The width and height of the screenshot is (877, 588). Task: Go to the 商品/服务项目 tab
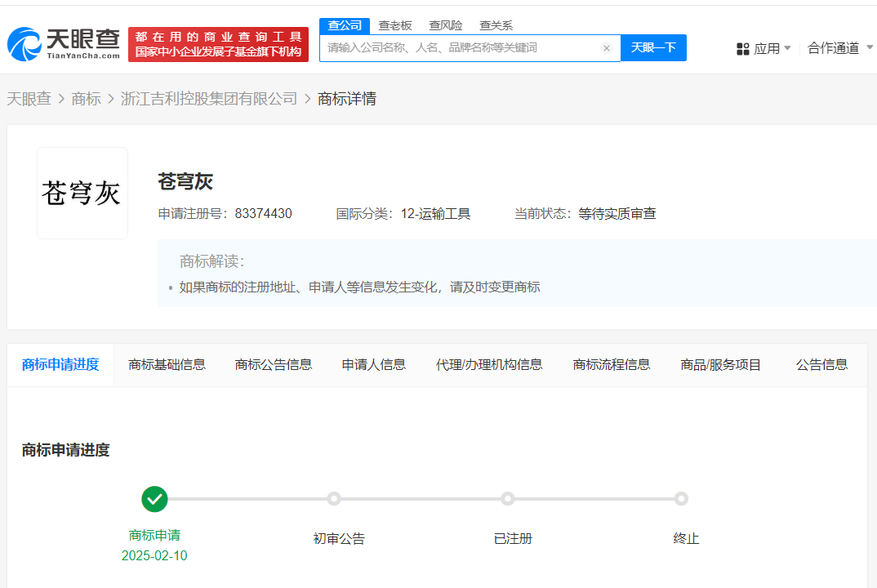coord(720,365)
